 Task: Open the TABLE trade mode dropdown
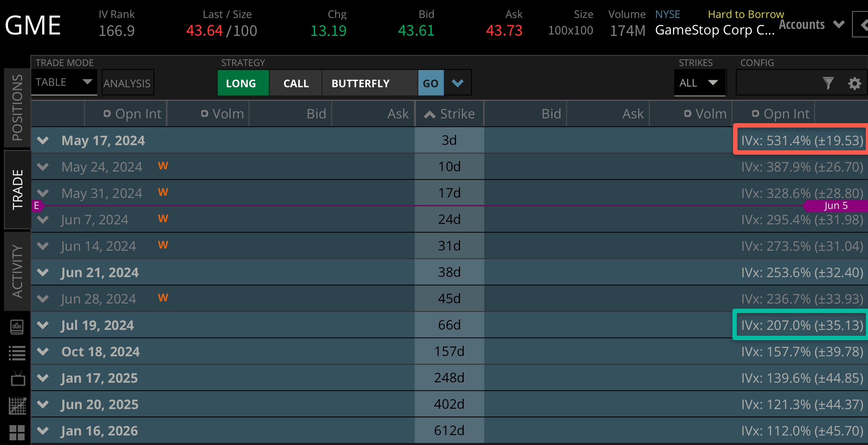[64, 82]
